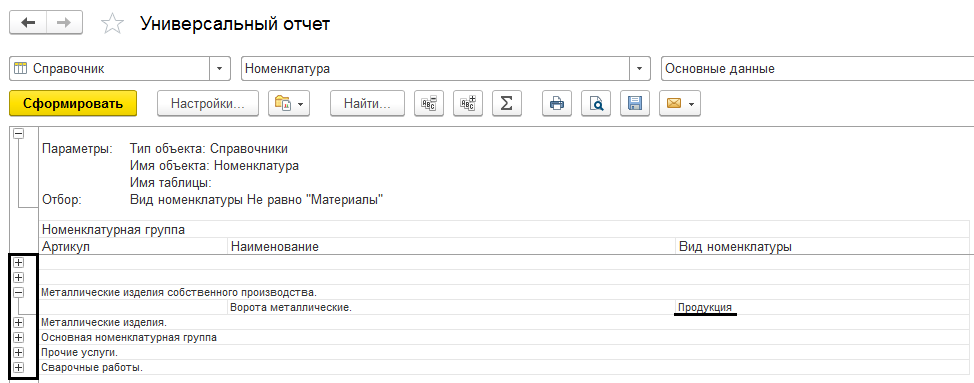Click the expand all groups icon
The width and height of the screenshot is (974, 383).
coord(468,104)
